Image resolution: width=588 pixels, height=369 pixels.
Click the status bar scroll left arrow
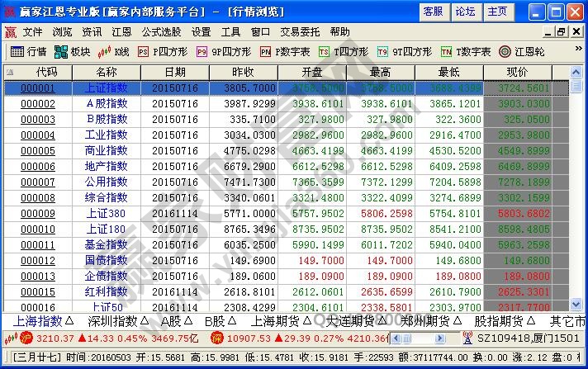[396, 338]
